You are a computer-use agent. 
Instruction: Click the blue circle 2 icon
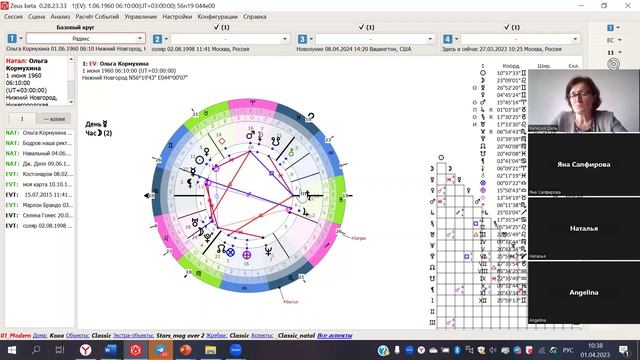click(x=157, y=39)
